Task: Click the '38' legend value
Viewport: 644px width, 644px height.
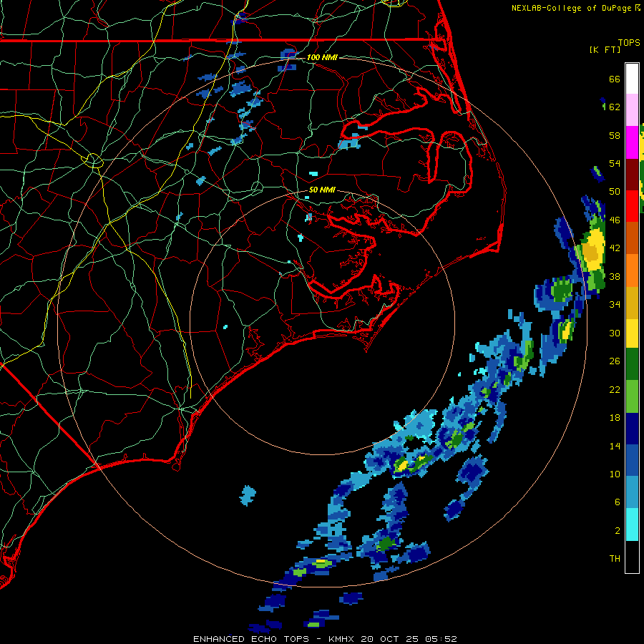Action: click(x=615, y=276)
